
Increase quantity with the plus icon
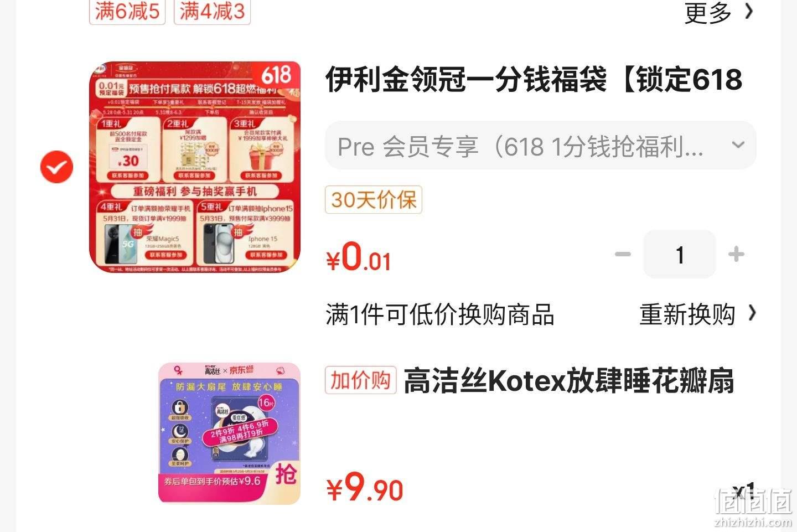(736, 254)
